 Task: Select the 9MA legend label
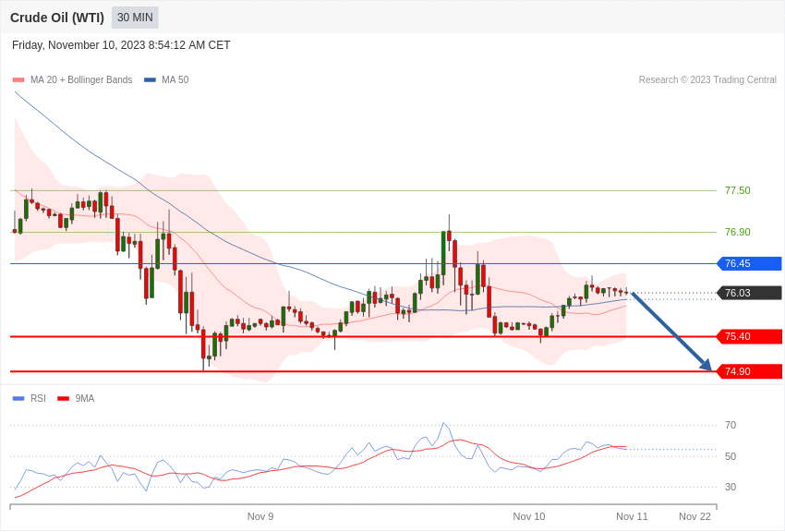coord(85,398)
